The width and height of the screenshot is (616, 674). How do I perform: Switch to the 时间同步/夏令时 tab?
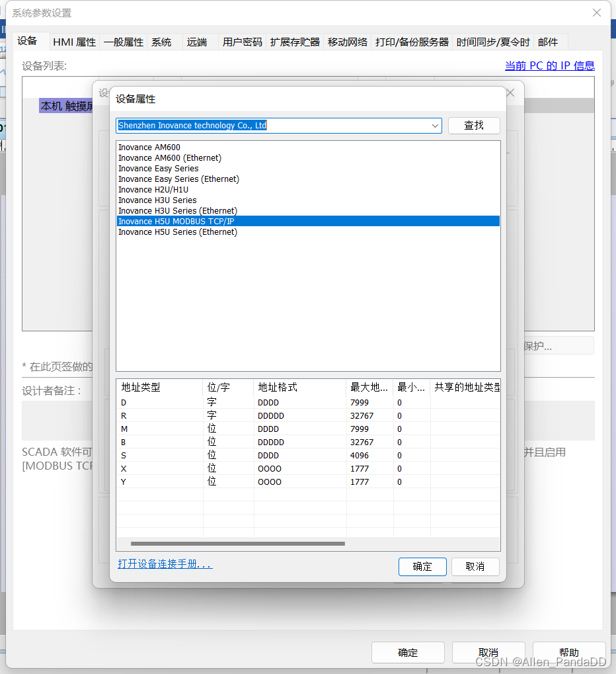(493, 42)
